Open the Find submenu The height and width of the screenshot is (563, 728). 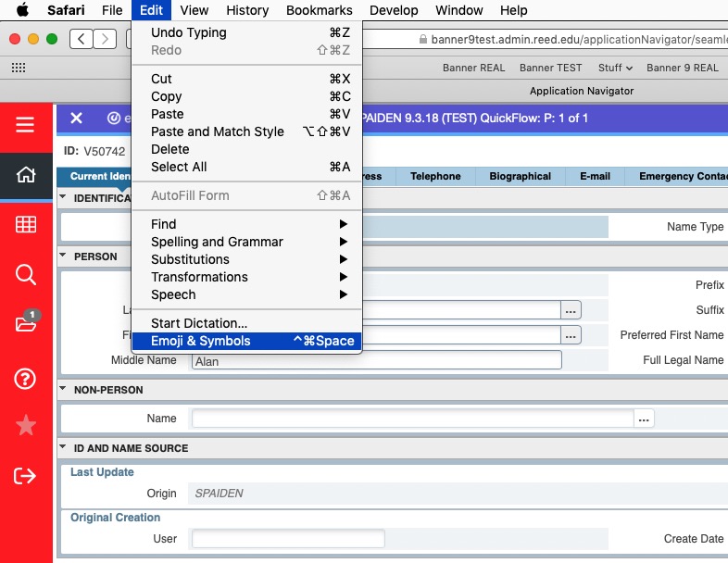coord(164,224)
